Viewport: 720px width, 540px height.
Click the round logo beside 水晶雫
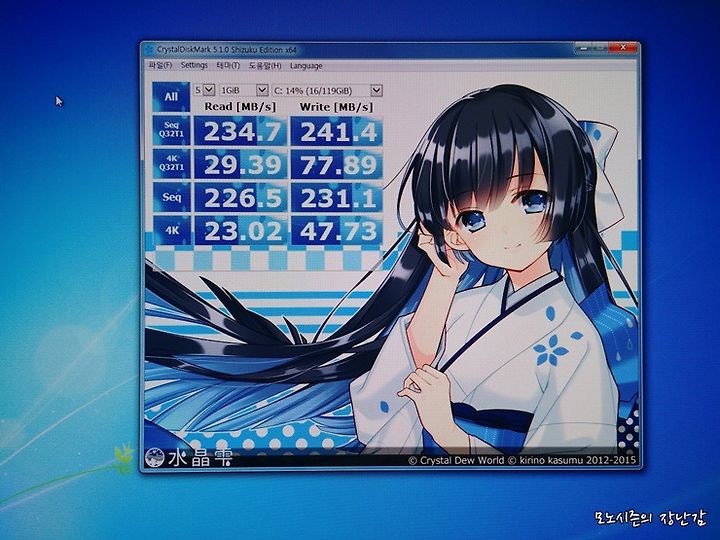[x=155, y=456]
